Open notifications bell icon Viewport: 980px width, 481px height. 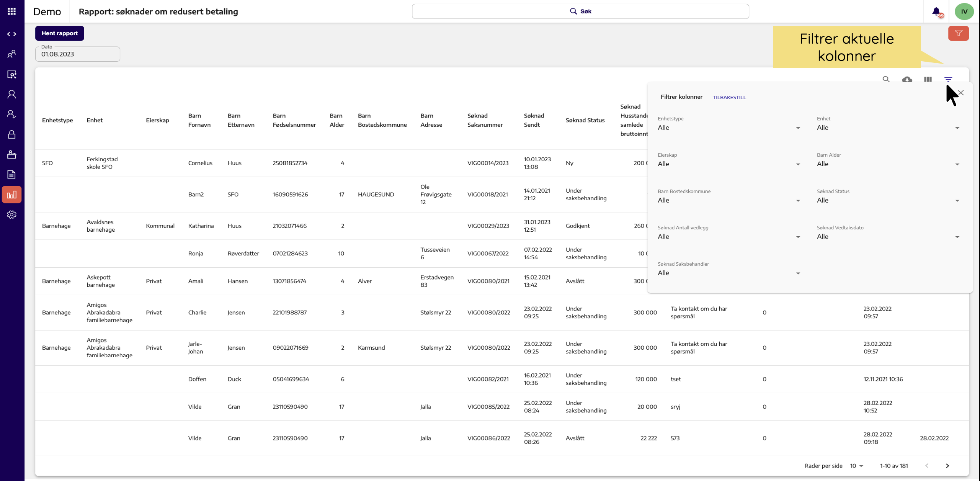(x=937, y=12)
